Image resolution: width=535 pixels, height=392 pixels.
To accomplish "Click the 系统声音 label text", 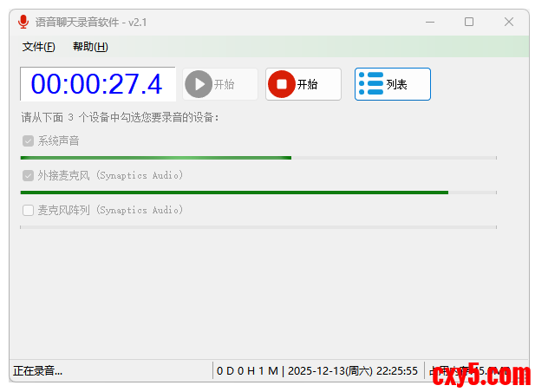I will [x=59, y=140].
